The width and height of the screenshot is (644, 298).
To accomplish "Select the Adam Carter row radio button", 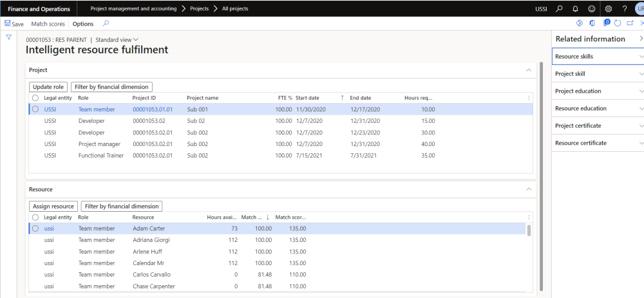I will [35, 228].
